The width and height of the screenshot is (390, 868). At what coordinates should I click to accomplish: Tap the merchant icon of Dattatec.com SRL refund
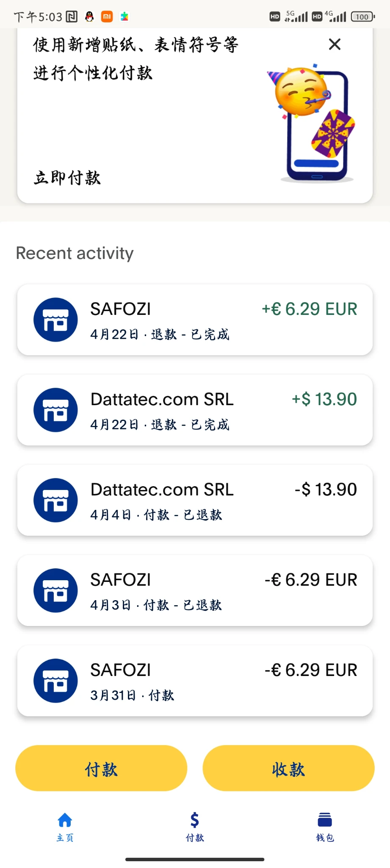(x=55, y=410)
